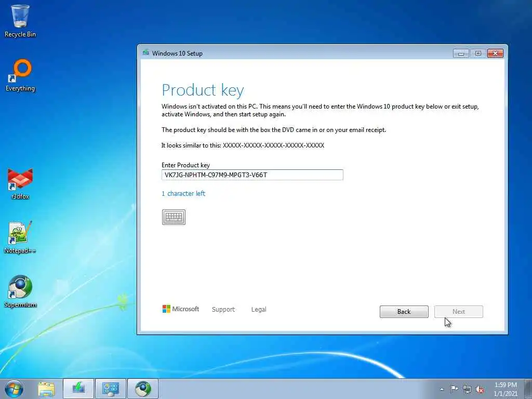Image resolution: width=532 pixels, height=399 pixels.
Task: Minimize the Windows 10 Setup window
Action: 461,54
